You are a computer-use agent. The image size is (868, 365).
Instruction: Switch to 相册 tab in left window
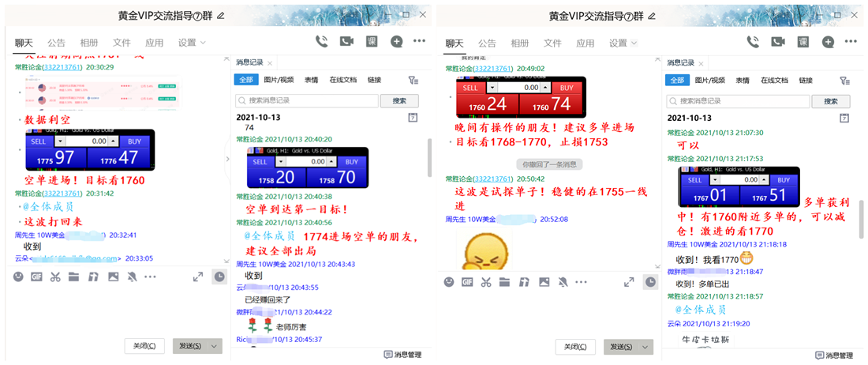coord(88,43)
